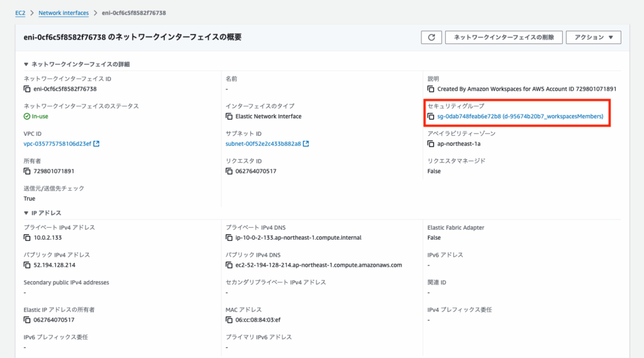Copy the public IPv4 DNS name
Image resolution: width=644 pixels, height=358 pixels.
pos(230,266)
